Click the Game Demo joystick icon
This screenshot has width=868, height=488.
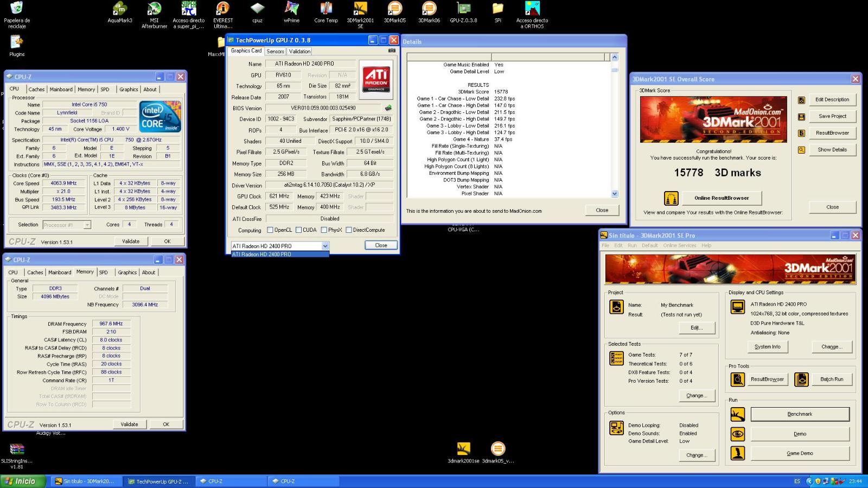click(738, 453)
